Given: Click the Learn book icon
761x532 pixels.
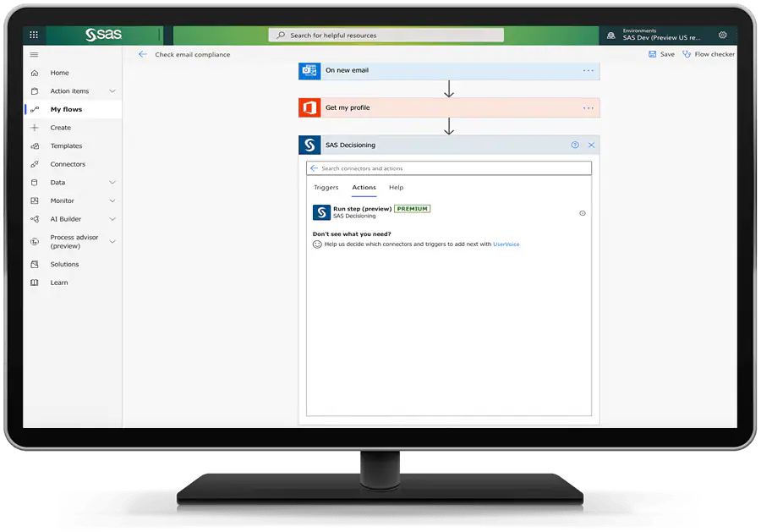Looking at the screenshot, I should click(35, 282).
